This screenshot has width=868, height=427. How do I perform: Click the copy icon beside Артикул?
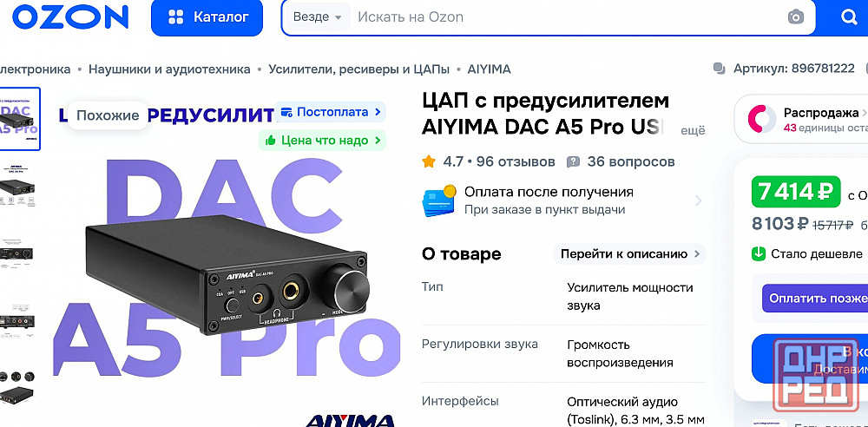tap(720, 69)
